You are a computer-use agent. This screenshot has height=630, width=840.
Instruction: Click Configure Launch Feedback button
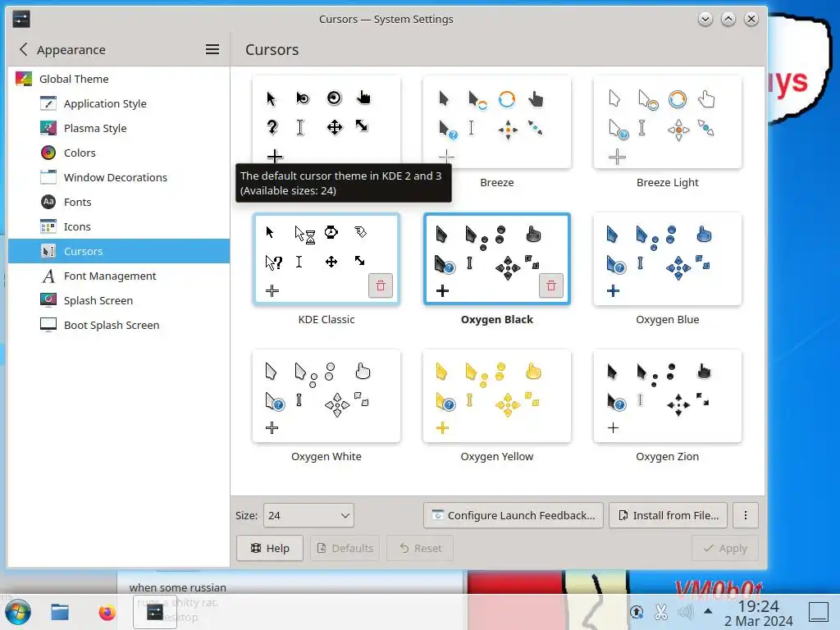(514, 515)
